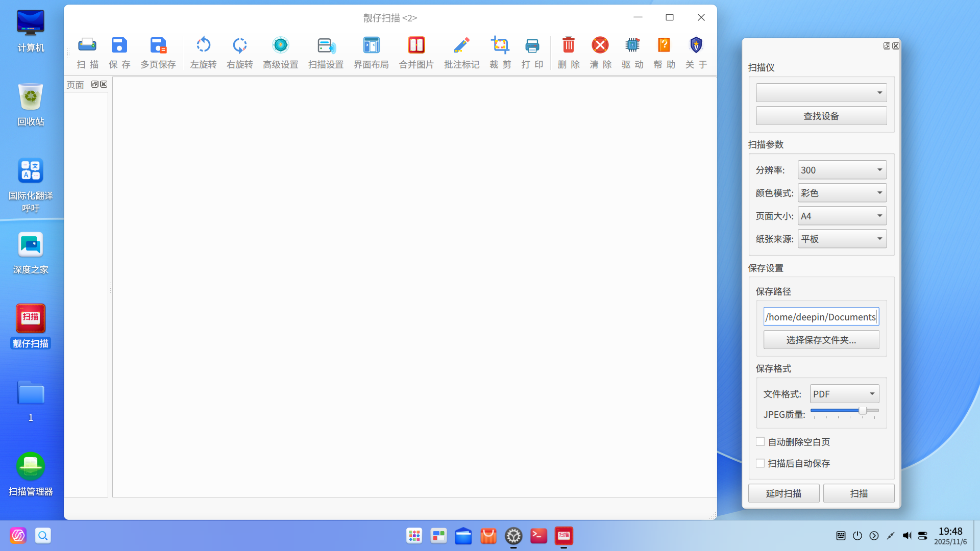Screen dimensions: 980x551
Task: Select the 裁剪 crop tool
Action: pos(500,52)
